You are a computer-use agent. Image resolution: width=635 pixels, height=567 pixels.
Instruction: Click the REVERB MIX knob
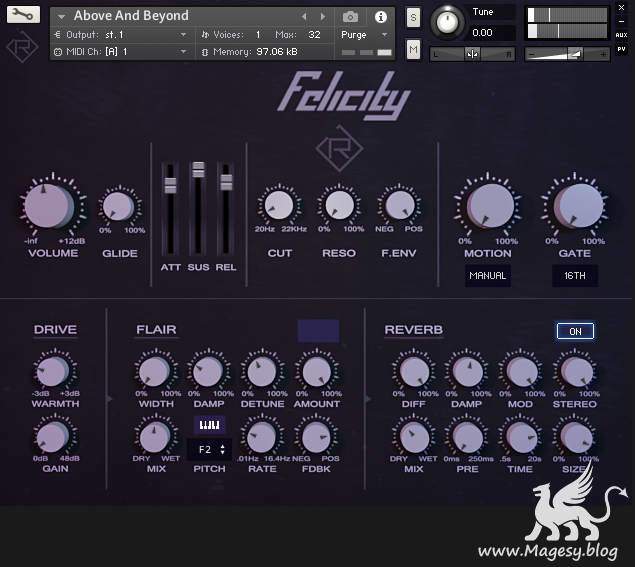click(414, 437)
